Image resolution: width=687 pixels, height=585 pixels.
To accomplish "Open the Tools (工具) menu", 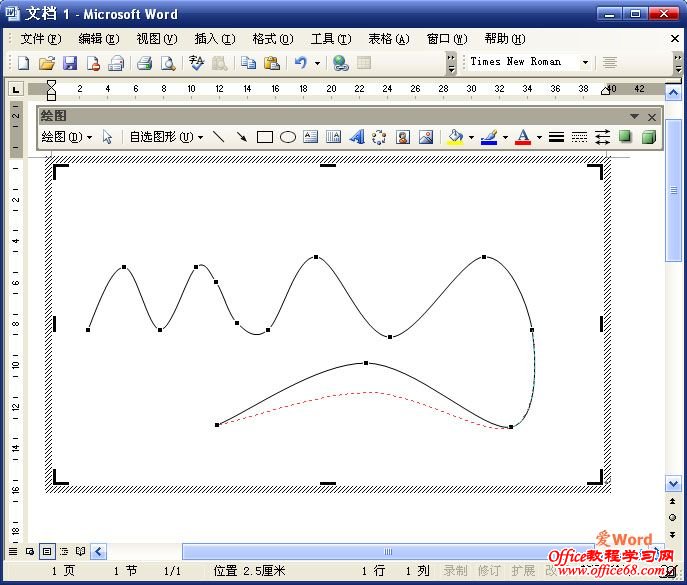I will [331, 39].
